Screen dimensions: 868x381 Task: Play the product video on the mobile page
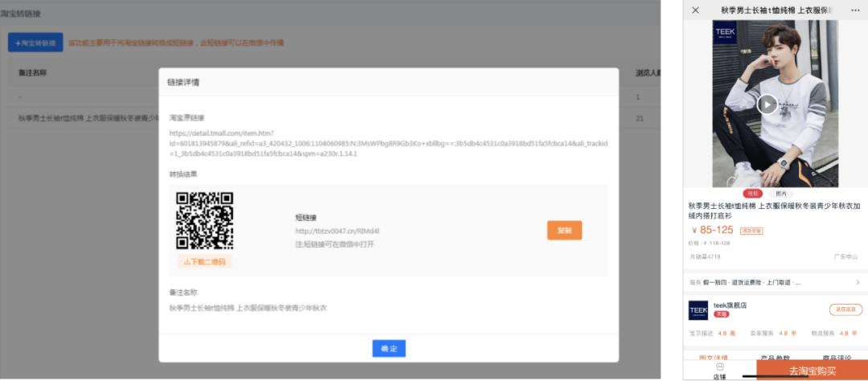pyautogui.click(x=767, y=104)
